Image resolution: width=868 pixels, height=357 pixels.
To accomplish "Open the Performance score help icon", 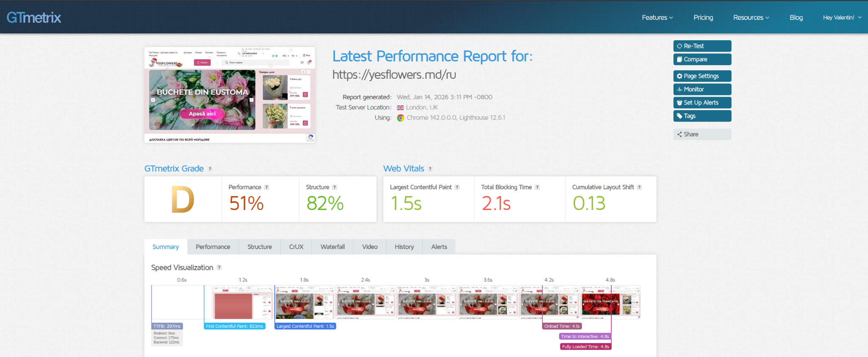I will [267, 187].
